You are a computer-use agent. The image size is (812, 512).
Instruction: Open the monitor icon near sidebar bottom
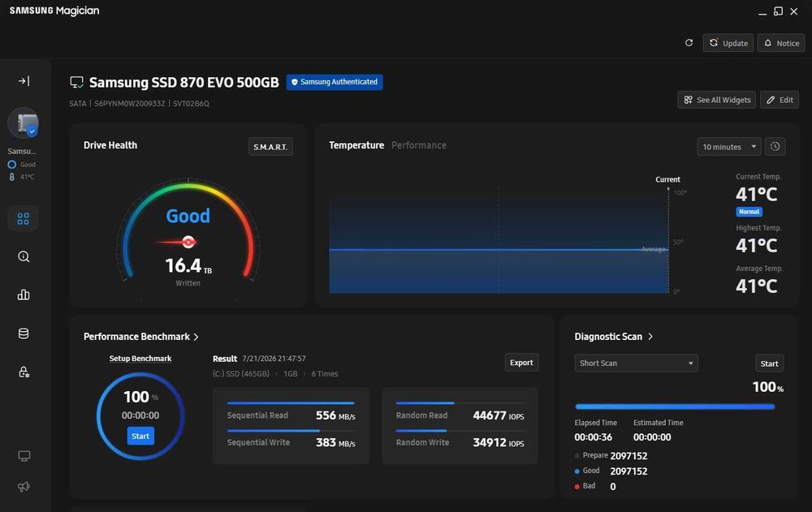(24, 455)
